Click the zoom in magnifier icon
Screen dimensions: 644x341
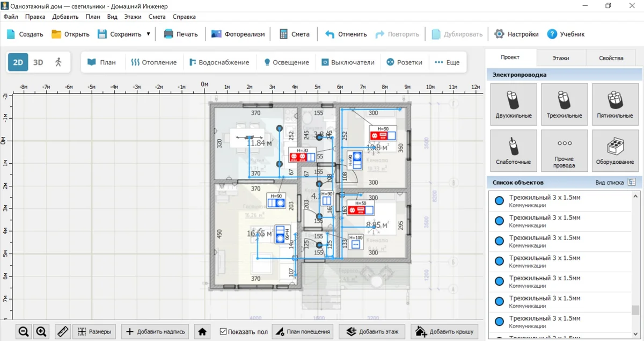pos(41,332)
